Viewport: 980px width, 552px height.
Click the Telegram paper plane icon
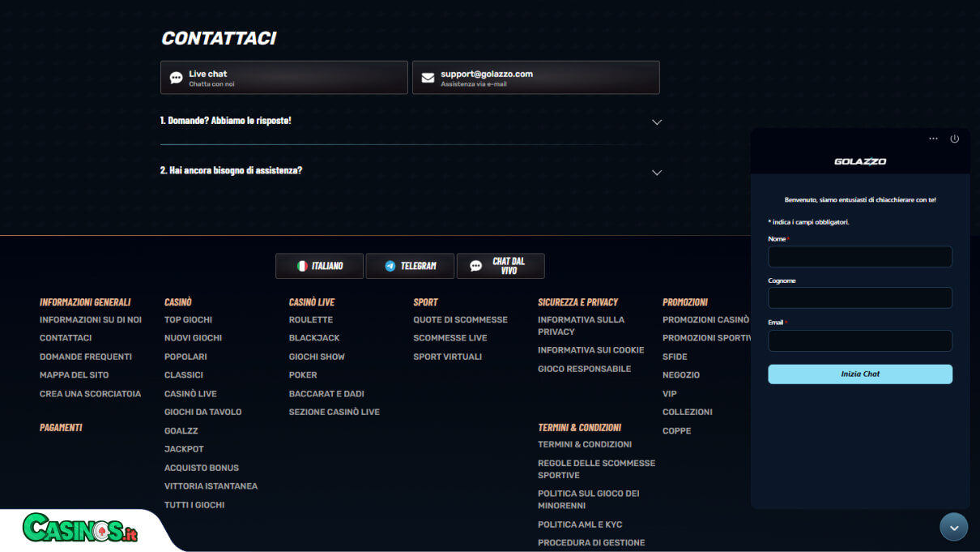[390, 266]
